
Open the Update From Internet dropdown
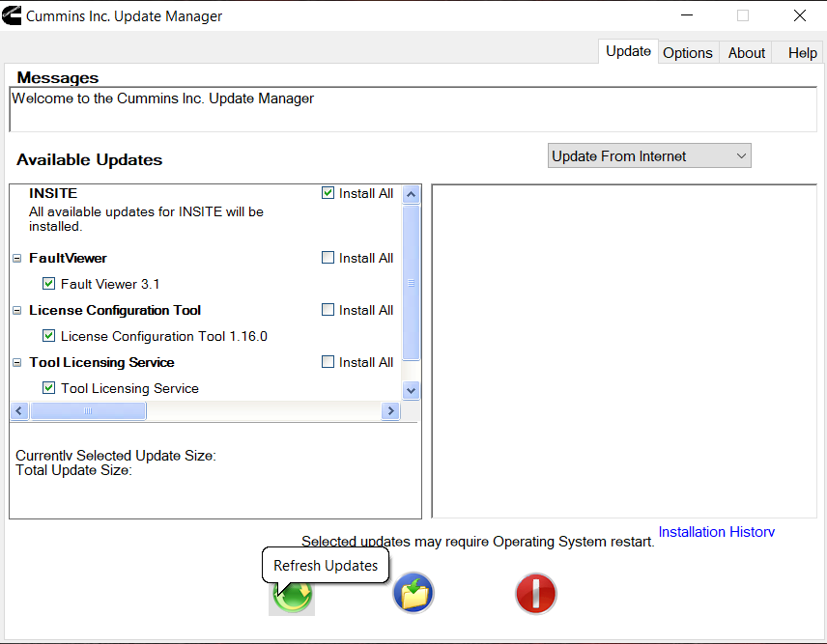[x=741, y=155]
